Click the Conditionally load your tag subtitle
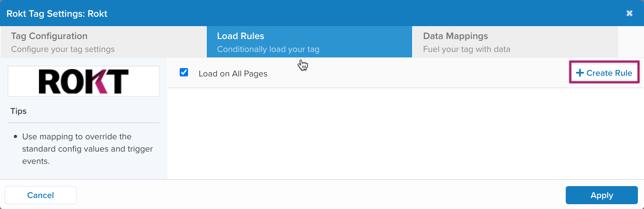644x209 pixels. point(268,49)
